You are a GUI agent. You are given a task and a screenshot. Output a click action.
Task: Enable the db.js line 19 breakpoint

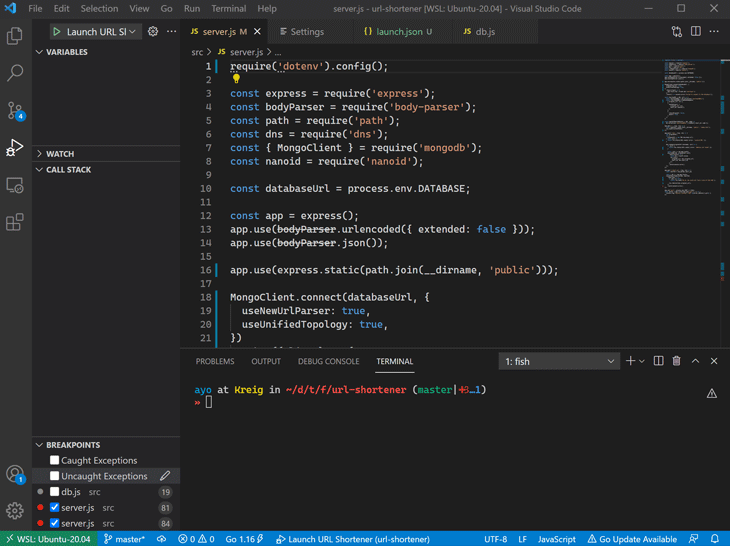(54, 492)
